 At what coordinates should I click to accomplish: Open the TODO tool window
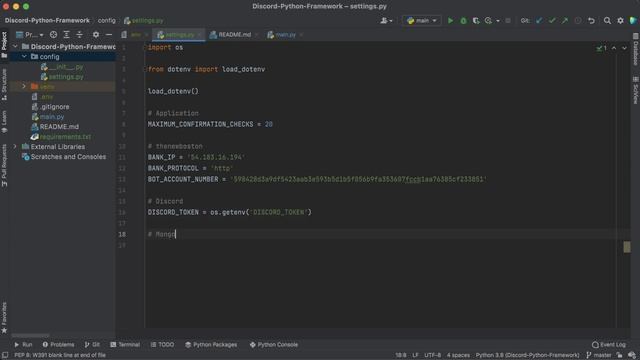(162, 345)
